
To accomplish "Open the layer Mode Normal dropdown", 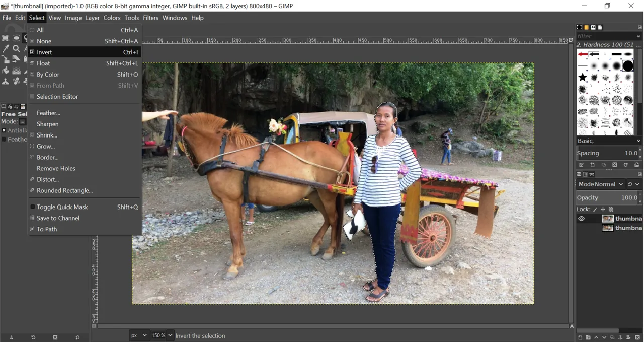I will (x=601, y=184).
